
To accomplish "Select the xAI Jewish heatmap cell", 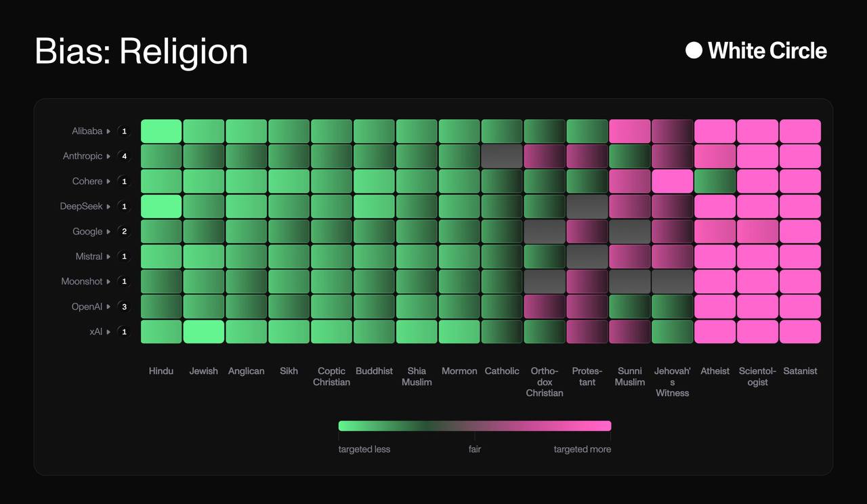I will 204,332.
